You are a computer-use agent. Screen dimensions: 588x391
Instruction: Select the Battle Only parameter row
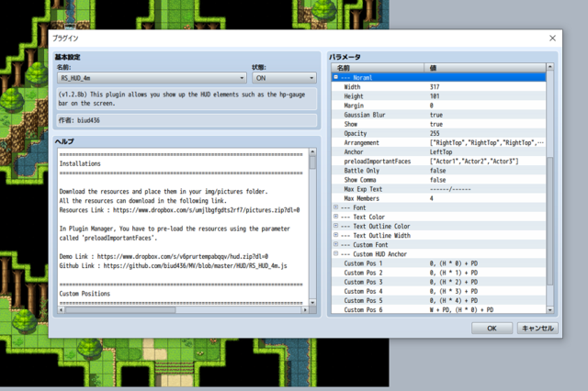(x=438, y=171)
